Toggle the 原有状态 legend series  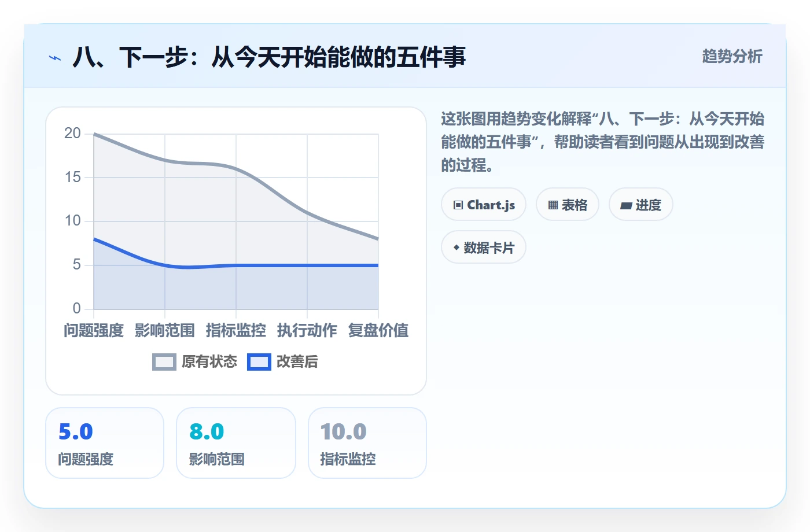[x=195, y=361]
